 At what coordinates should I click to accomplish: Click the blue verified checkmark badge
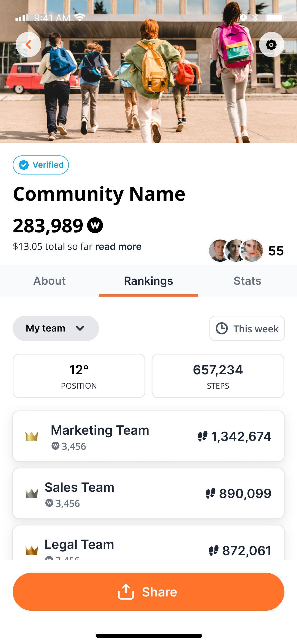[x=24, y=165]
